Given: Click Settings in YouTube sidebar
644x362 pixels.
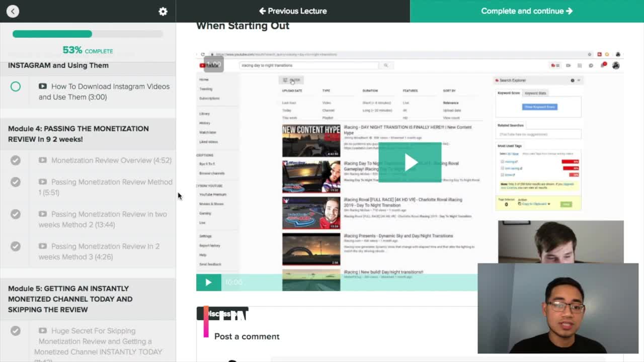Looking at the screenshot, I should click(x=205, y=236).
